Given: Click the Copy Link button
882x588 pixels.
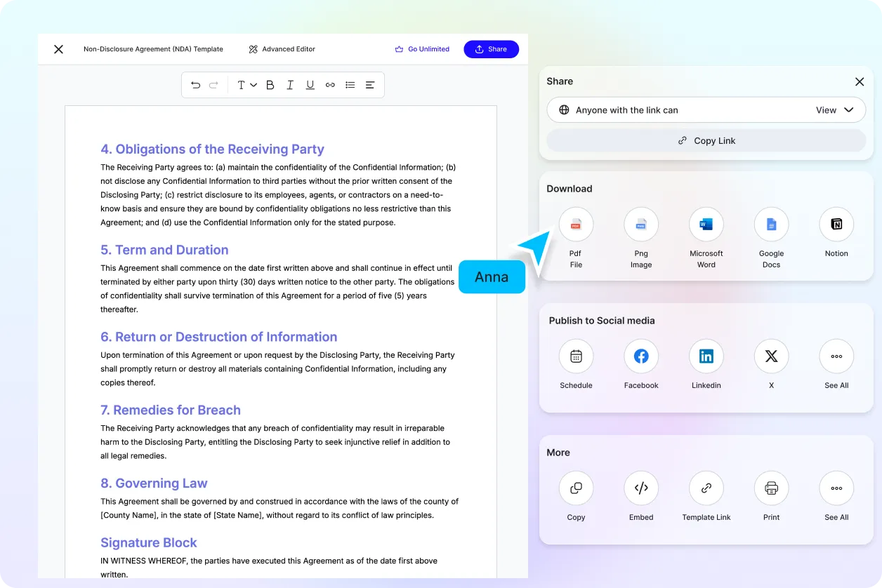Looking at the screenshot, I should 706,140.
